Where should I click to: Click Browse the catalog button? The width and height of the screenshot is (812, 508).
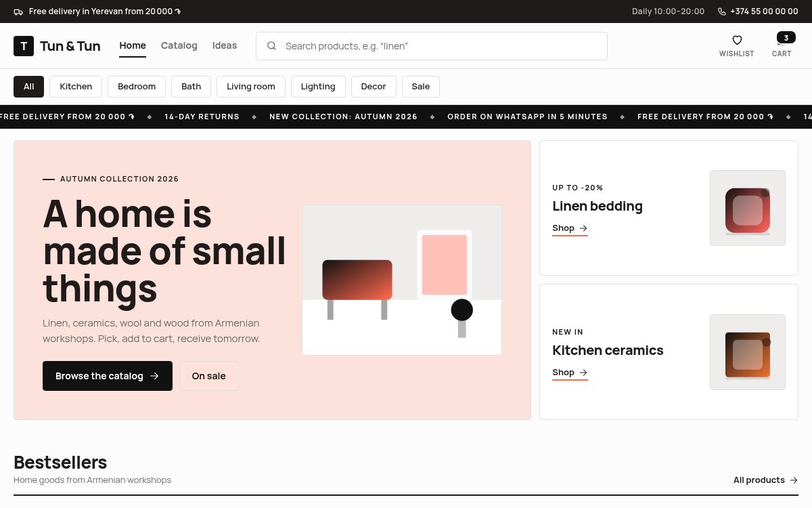coord(108,376)
